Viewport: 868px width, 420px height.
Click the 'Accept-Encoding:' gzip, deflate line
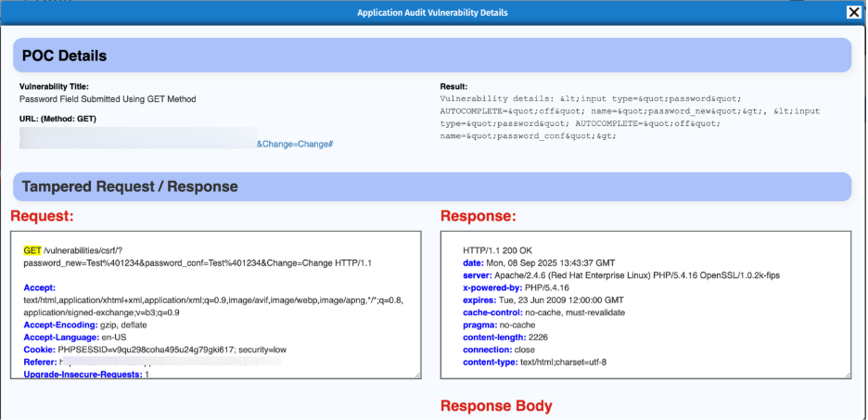[85, 325]
